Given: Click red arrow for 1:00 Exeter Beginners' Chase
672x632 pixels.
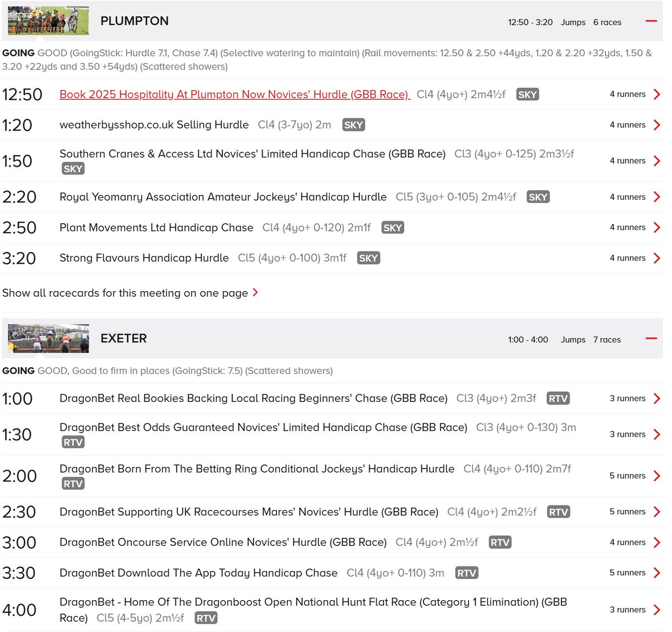Looking at the screenshot, I should click(657, 399).
